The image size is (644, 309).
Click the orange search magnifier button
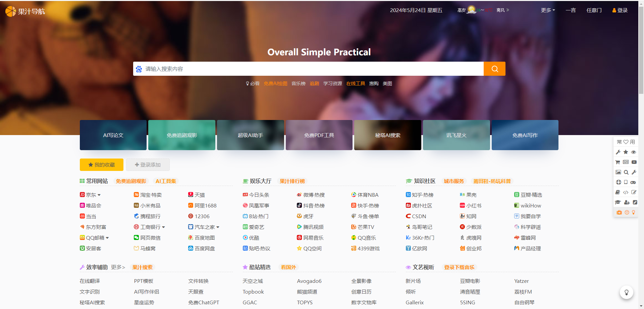point(494,69)
